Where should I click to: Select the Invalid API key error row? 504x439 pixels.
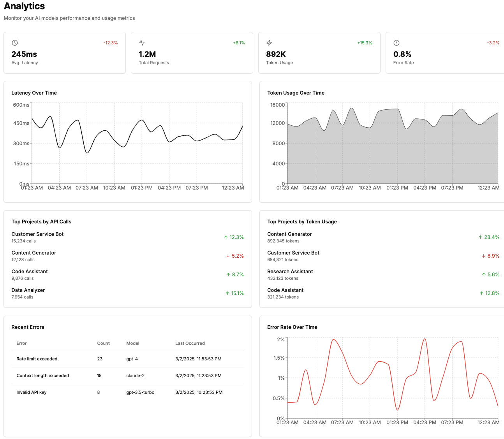tap(128, 392)
